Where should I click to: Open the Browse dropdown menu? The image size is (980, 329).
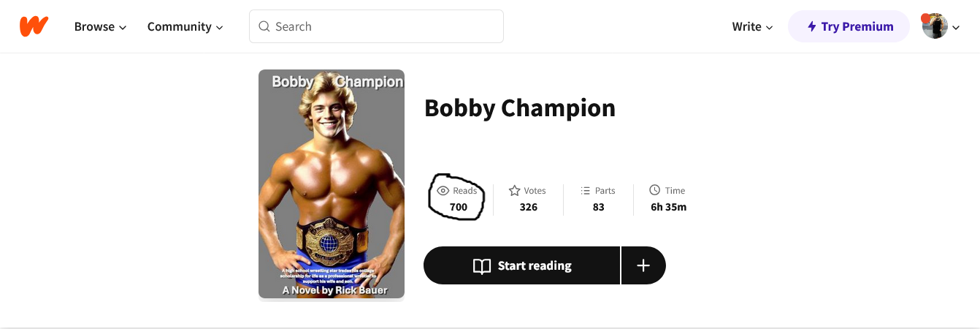[x=101, y=26]
